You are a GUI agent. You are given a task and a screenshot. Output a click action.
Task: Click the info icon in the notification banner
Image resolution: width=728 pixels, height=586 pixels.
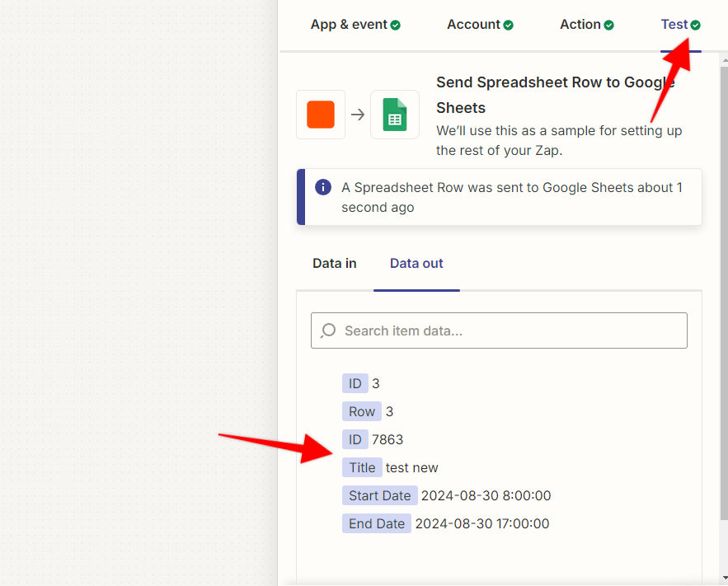[322, 187]
